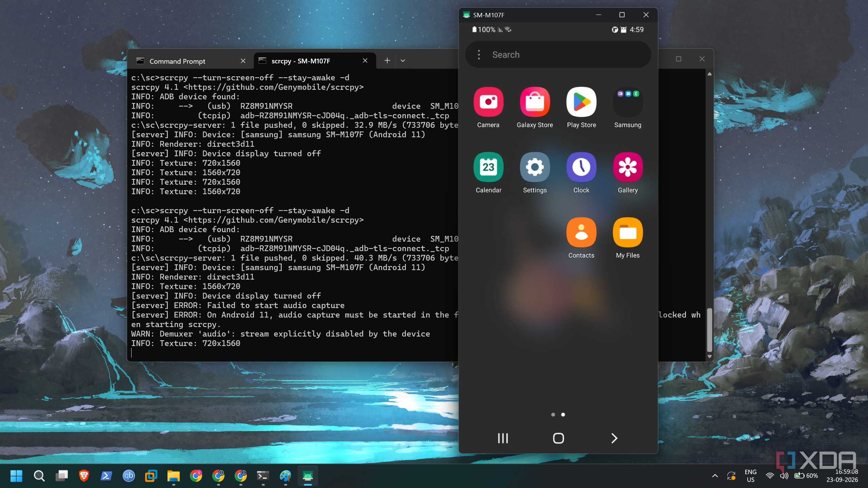The height and width of the screenshot is (488, 868).
Task: Close the scrcpy - SM-M107F tab
Action: pyautogui.click(x=365, y=61)
